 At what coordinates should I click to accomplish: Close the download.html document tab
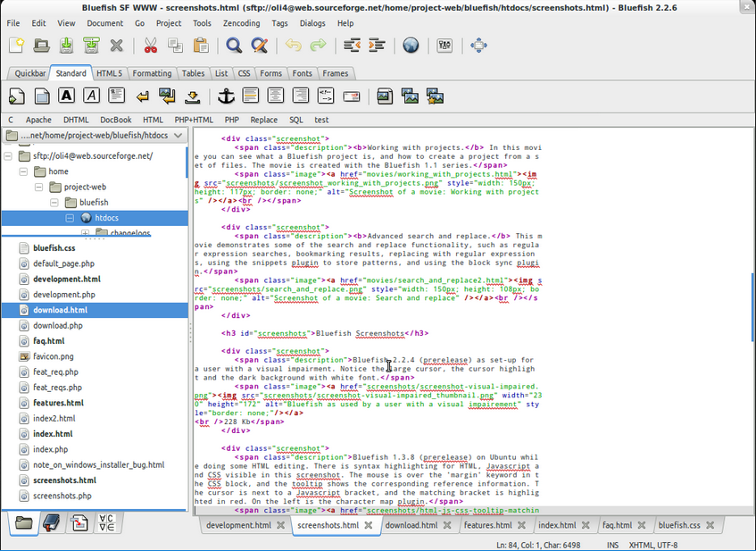[x=447, y=526]
